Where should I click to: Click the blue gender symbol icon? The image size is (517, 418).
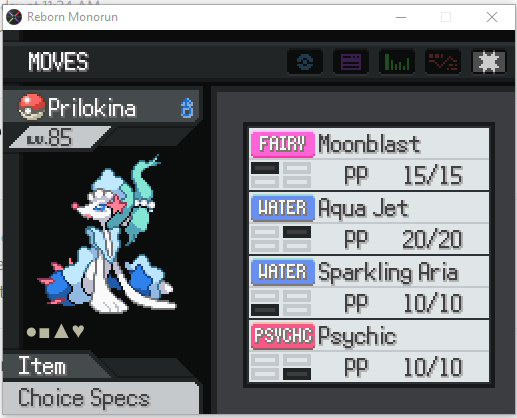(x=187, y=108)
